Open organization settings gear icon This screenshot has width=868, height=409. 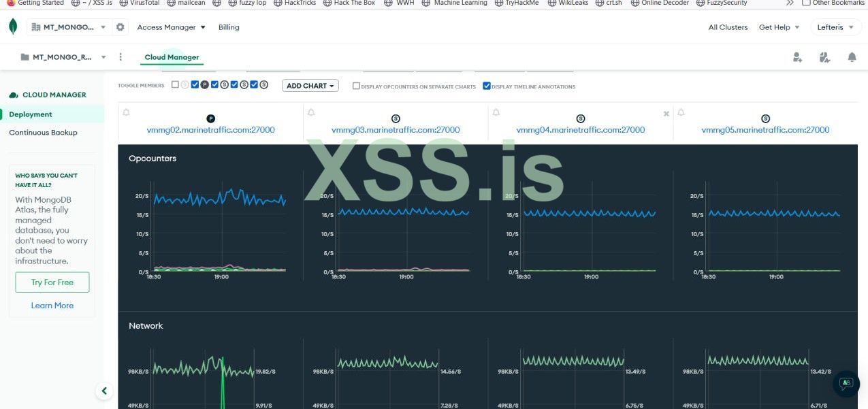coord(120,27)
